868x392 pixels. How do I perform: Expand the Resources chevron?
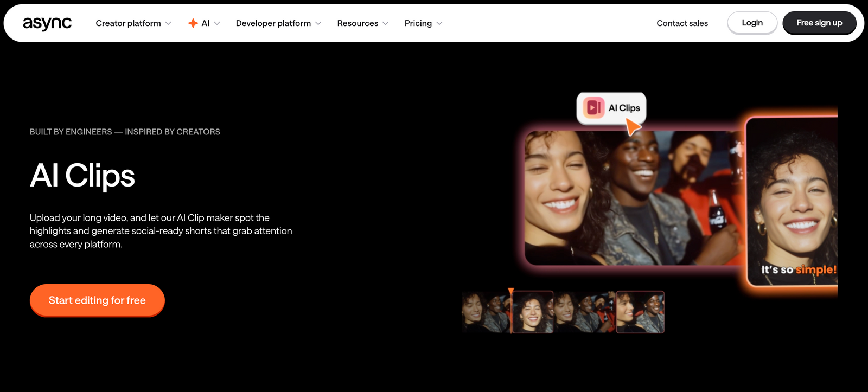click(x=385, y=23)
